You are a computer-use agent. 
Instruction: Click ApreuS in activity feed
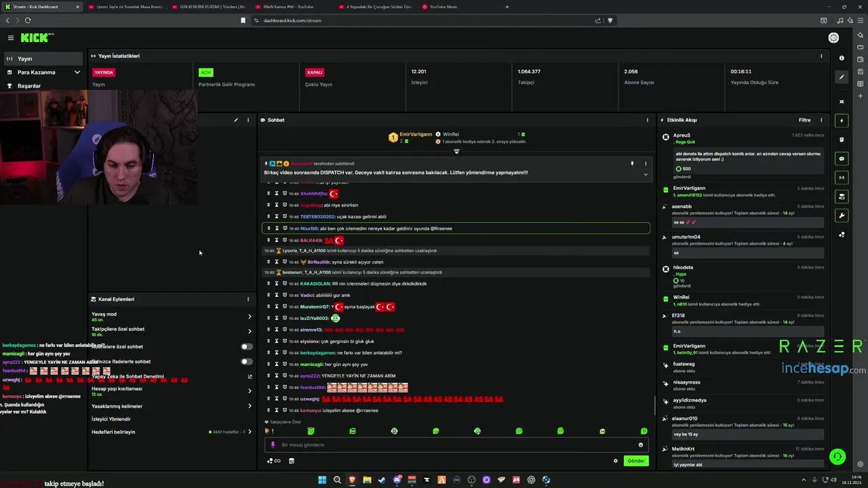[x=682, y=136]
